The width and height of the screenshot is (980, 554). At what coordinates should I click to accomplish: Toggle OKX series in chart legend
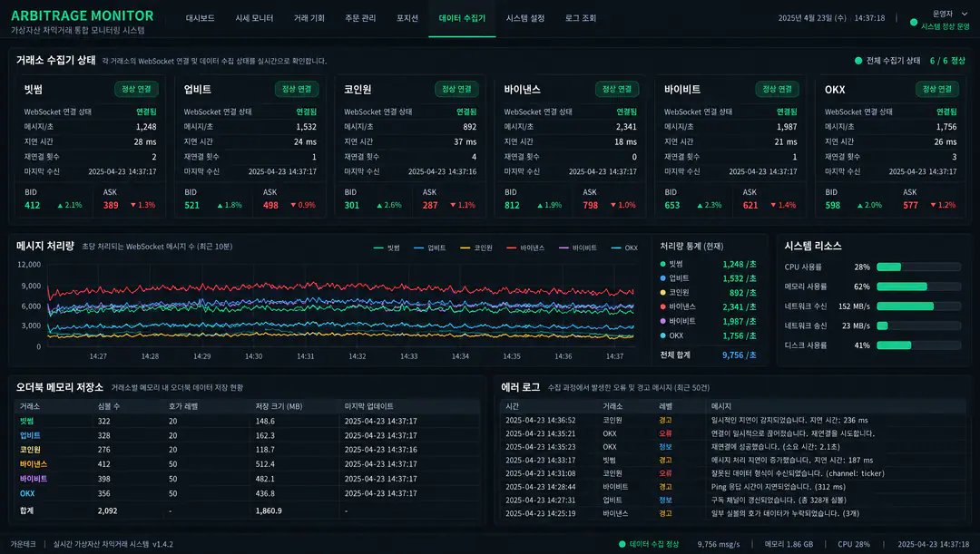click(624, 248)
